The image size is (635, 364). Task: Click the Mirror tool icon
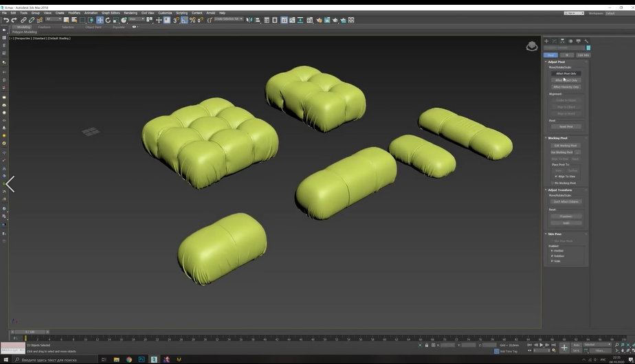[249, 20]
